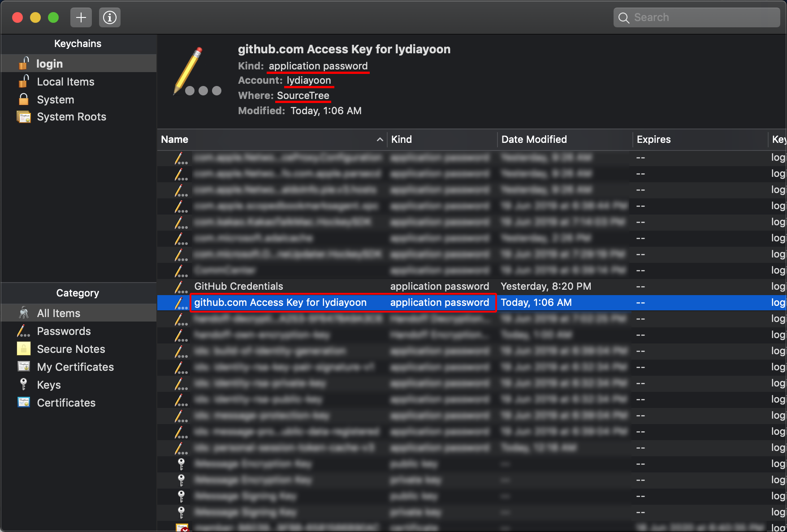This screenshot has height=532, width=787.
Task: Click pencil icon of github.com Access Key row
Action: 181,302
